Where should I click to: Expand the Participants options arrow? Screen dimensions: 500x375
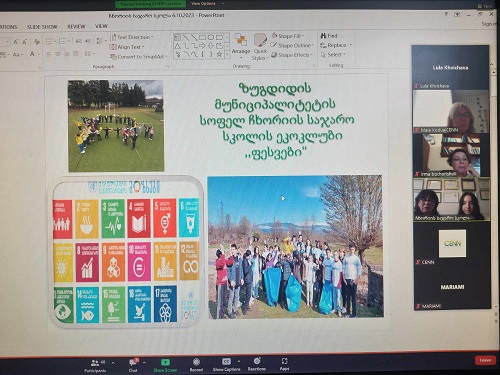pos(113,362)
